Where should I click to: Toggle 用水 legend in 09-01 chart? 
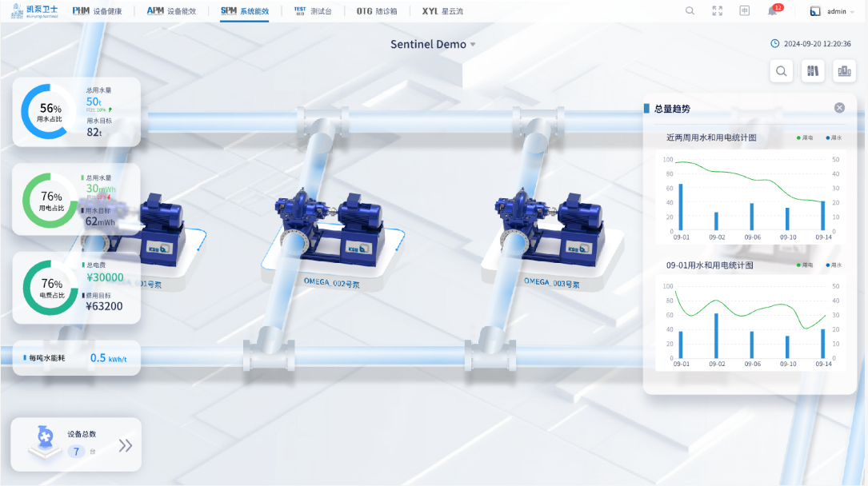tap(834, 265)
